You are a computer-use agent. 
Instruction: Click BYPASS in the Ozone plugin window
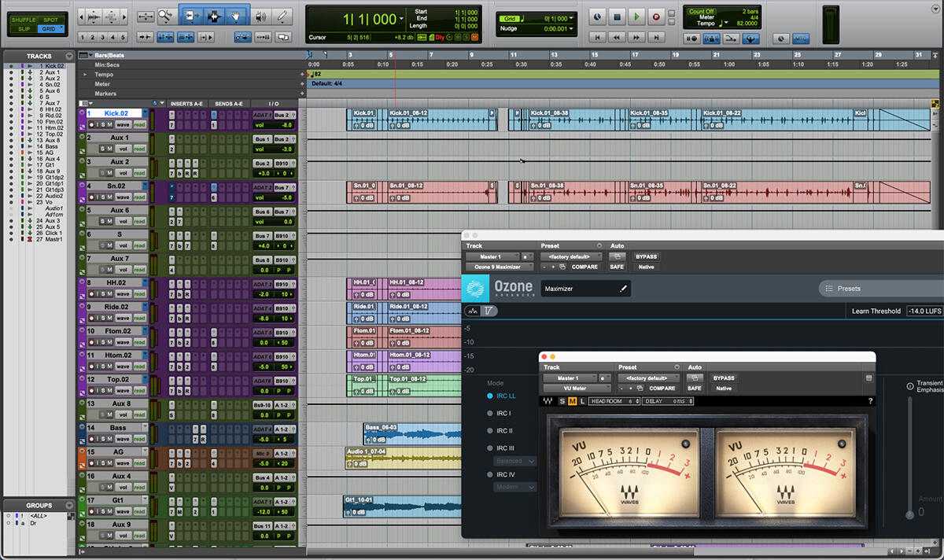pyautogui.click(x=646, y=256)
